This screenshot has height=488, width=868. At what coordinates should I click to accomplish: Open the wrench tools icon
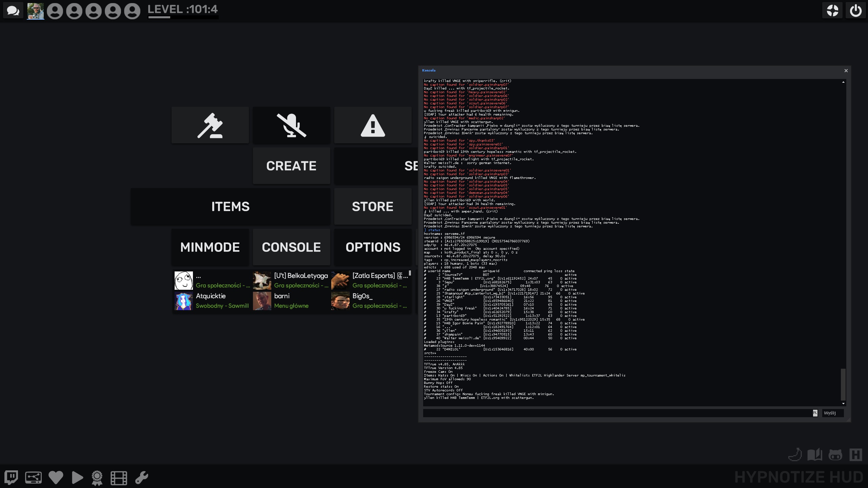click(141, 477)
